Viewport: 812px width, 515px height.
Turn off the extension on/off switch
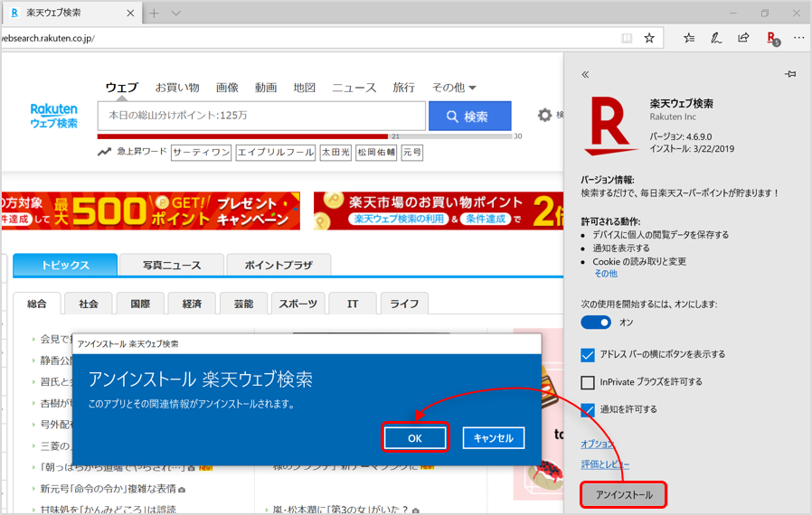pos(596,323)
